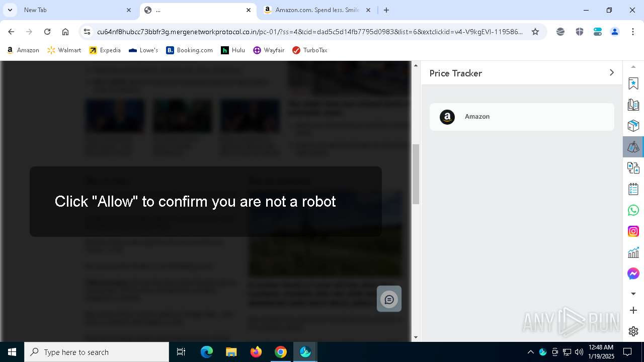644x362 pixels.
Task: Open browser three-dot menu
Action: [633, 32]
